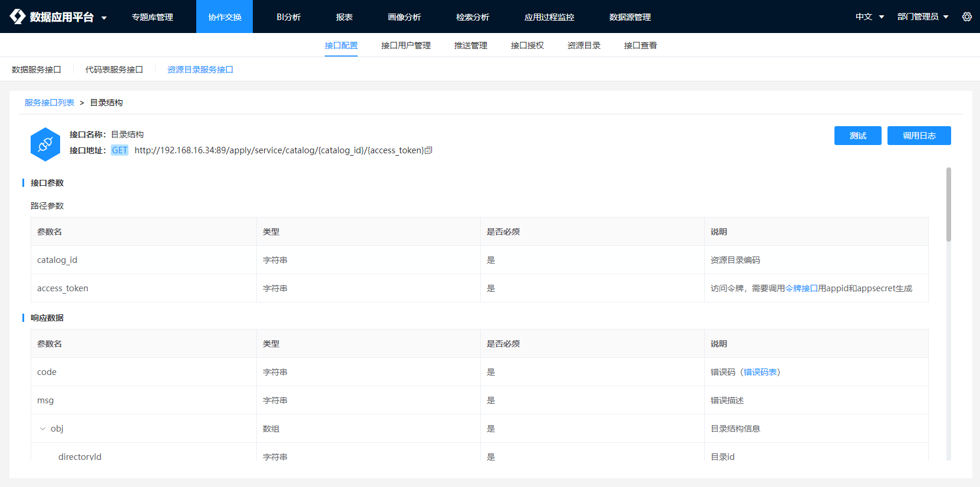Follow the 令牌接口 link
This screenshot has width=980, height=487.
click(x=801, y=288)
